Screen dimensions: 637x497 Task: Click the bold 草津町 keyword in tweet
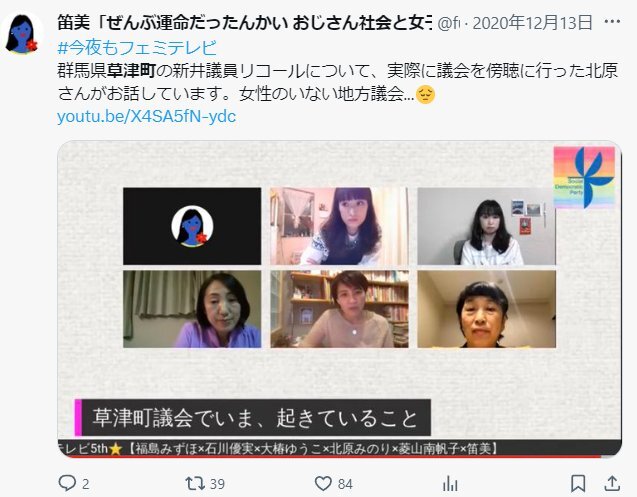tap(132, 71)
